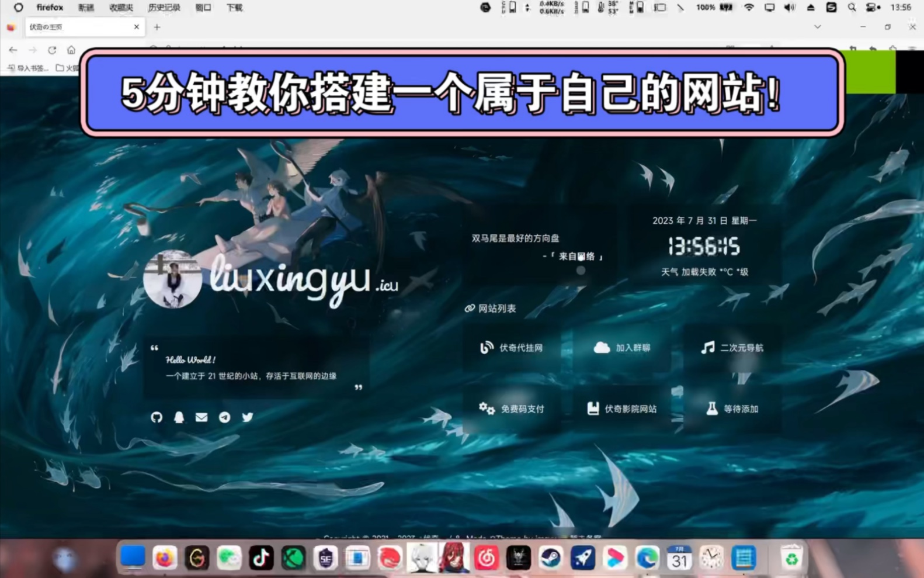Go forward with the browser forward arrow
The width and height of the screenshot is (924, 578).
[x=33, y=50]
